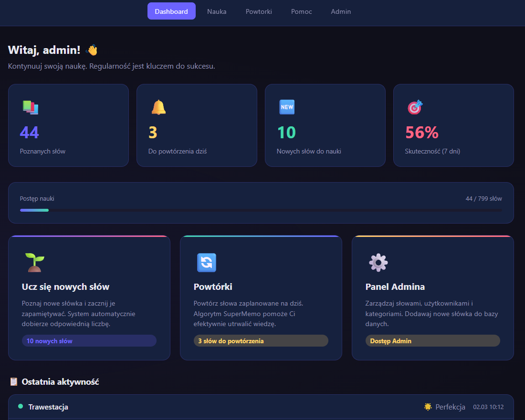The image size is (525, 420).
Task: Click the Witaj, admin! heading
Action: coord(44,50)
